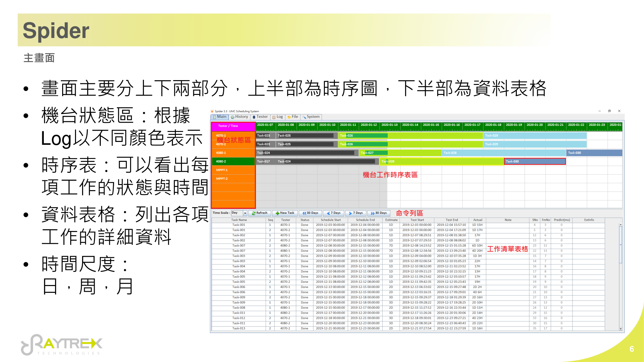This screenshot has width=644, height=362.
Task: Switch to the Tester tab
Action: 260,117
